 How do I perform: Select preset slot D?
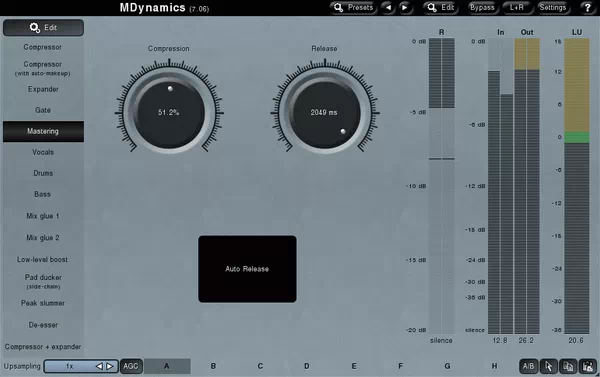click(x=307, y=366)
